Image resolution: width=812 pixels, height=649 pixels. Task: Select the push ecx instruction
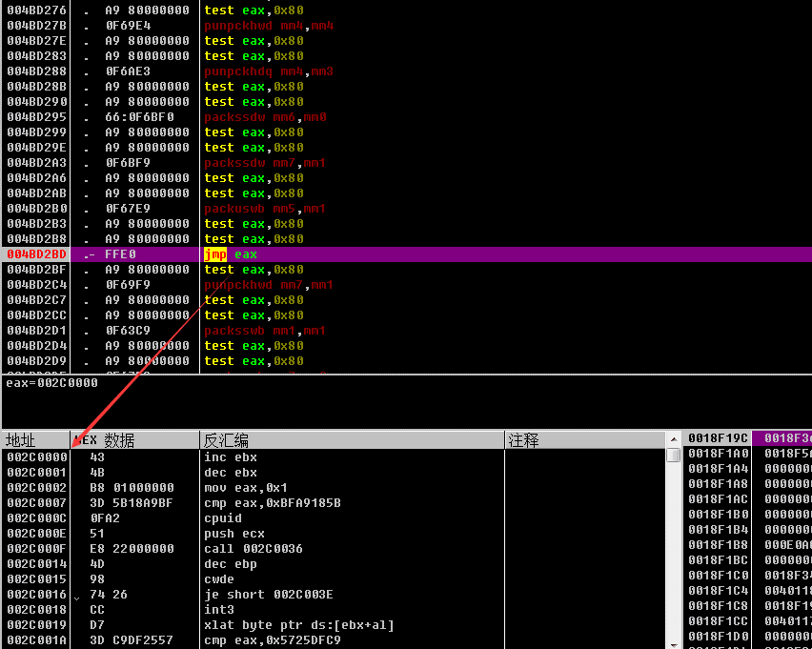coord(234,534)
